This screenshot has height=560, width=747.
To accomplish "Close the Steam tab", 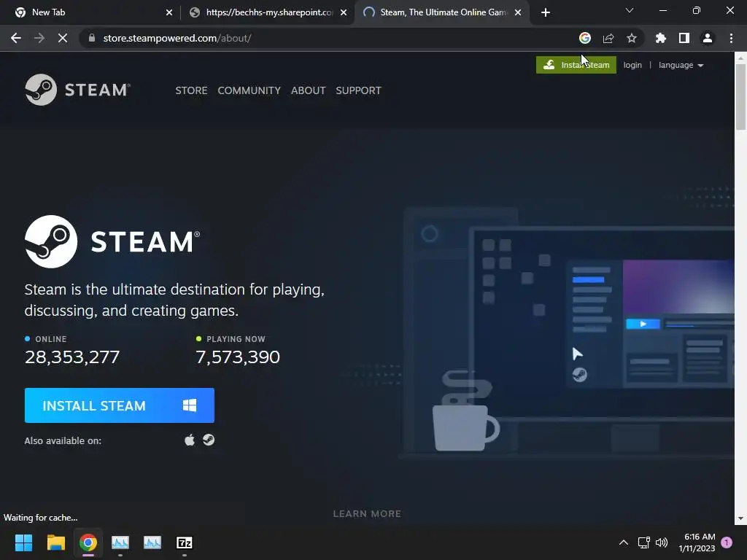I will (518, 12).
